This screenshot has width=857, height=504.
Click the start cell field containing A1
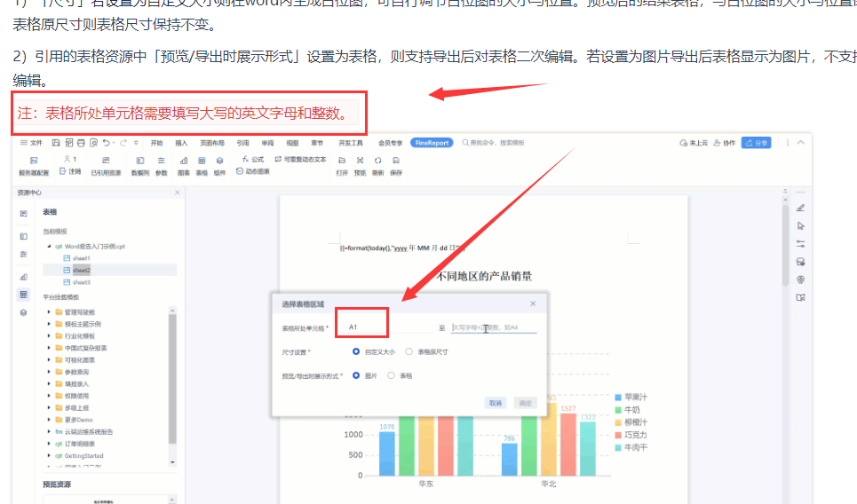click(x=389, y=327)
